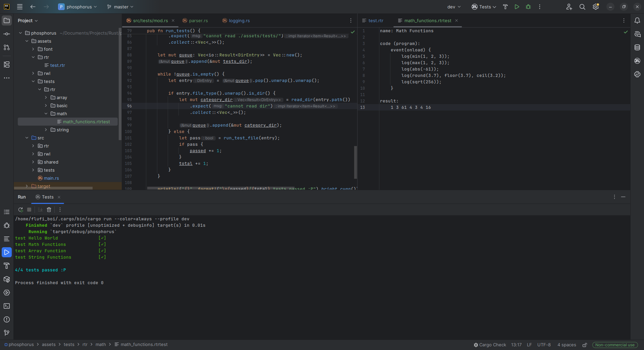Click the Non-commercial use badge
Viewport: 644px width, 350px height.
coord(615,345)
